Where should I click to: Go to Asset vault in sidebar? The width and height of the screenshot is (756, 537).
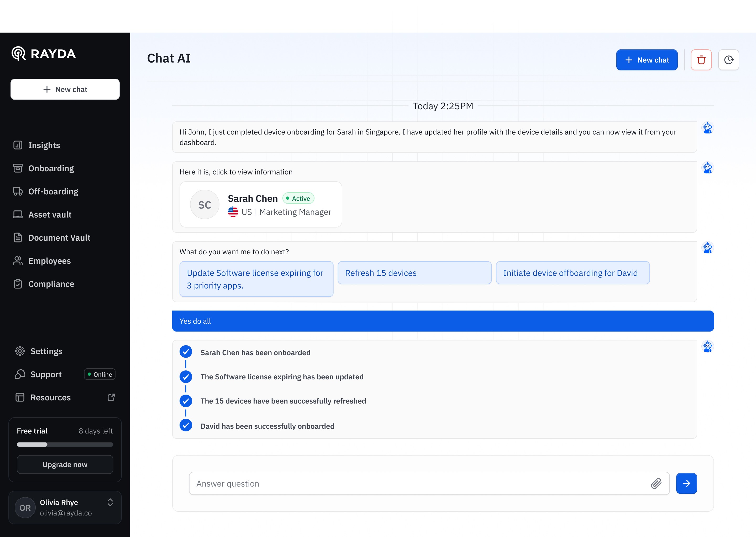[50, 215]
